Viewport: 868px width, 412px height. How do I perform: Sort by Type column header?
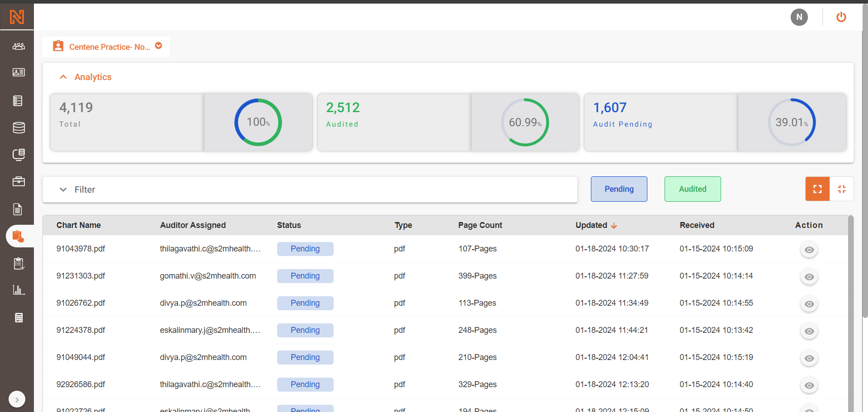(x=403, y=225)
